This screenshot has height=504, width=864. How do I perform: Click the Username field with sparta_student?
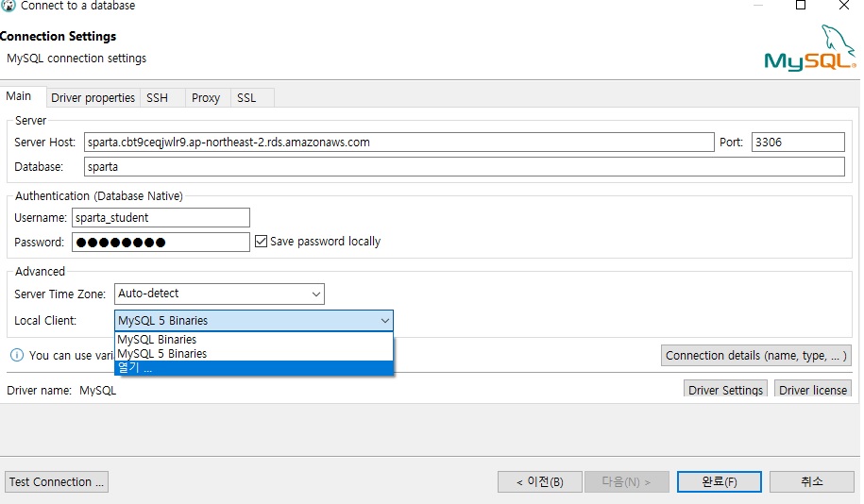pyautogui.click(x=161, y=218)
